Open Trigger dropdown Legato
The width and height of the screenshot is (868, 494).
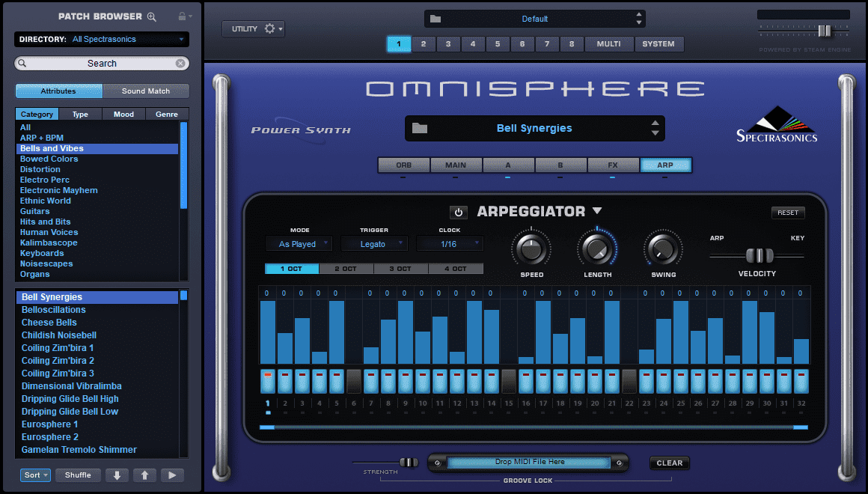(373, 244)
